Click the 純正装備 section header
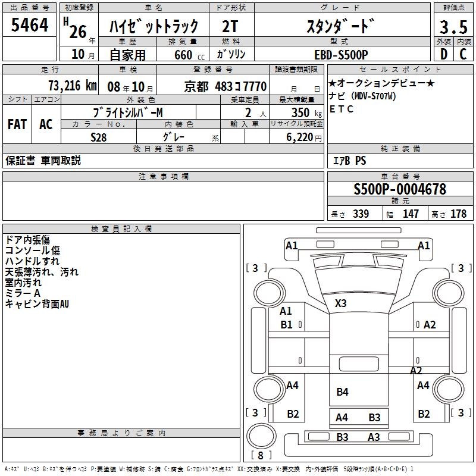476x476 pixels. pos(400,148)
